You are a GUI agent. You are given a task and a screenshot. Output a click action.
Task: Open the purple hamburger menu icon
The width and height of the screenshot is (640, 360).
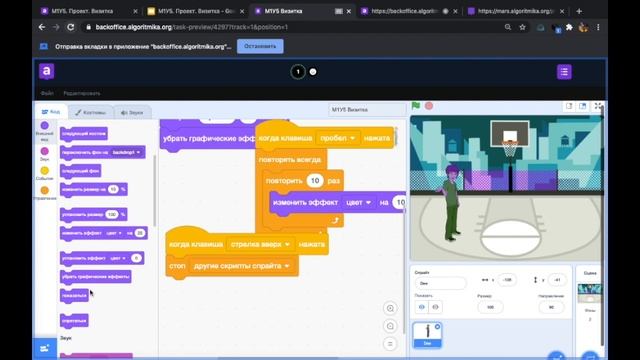click(x=564, y=72)
